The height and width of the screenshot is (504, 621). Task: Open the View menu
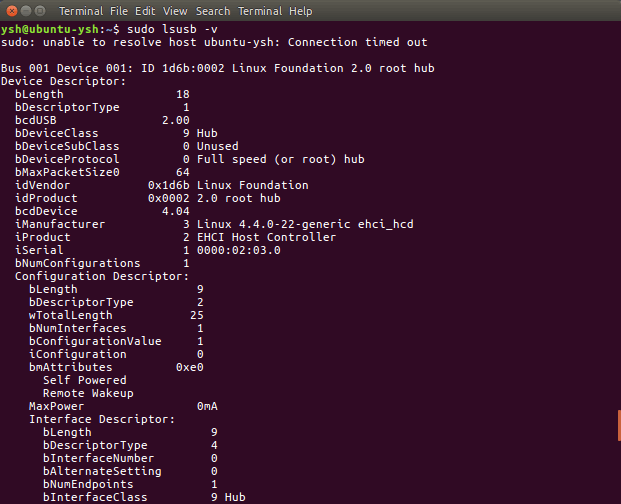click(175, 11)
